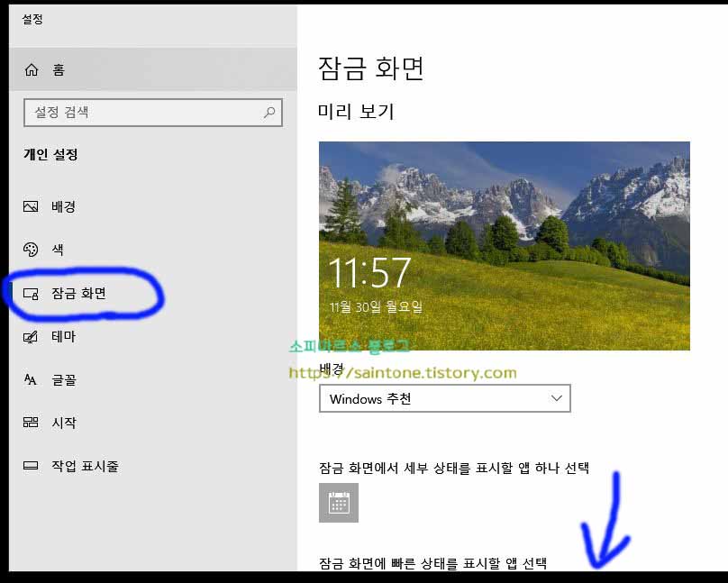Click the 11:57 clock in preview
728x583 pixels.
click(x=369, y=273)
